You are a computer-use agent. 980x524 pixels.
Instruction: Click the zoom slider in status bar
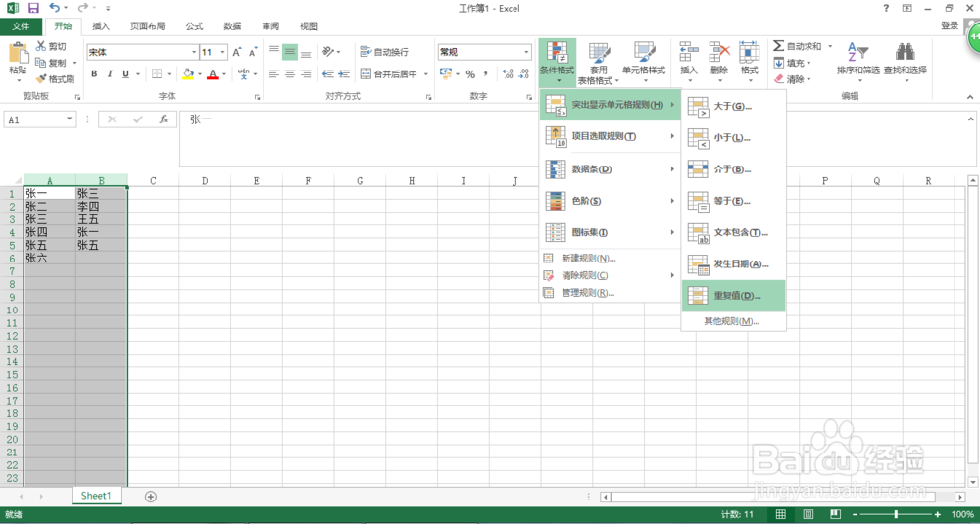(x=897, y=514)
